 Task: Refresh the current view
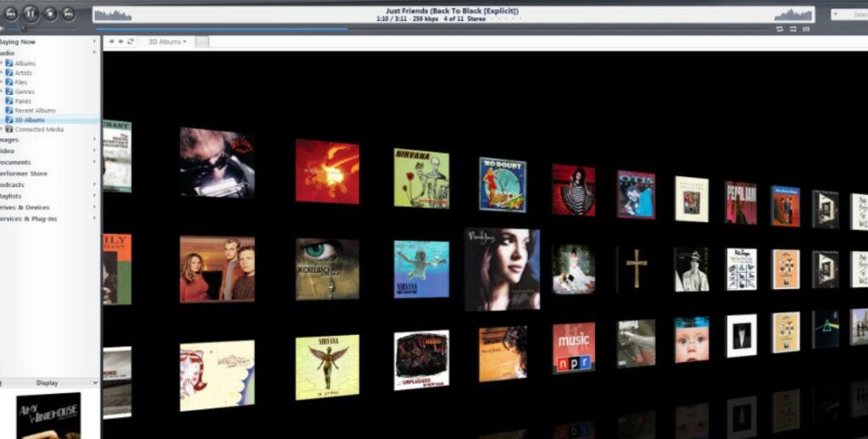pos(130,42)
